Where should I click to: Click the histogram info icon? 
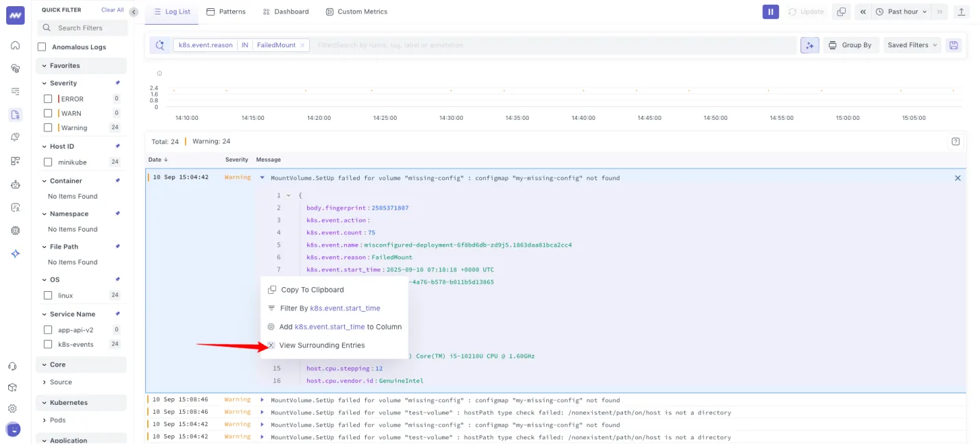pos(159,73)
